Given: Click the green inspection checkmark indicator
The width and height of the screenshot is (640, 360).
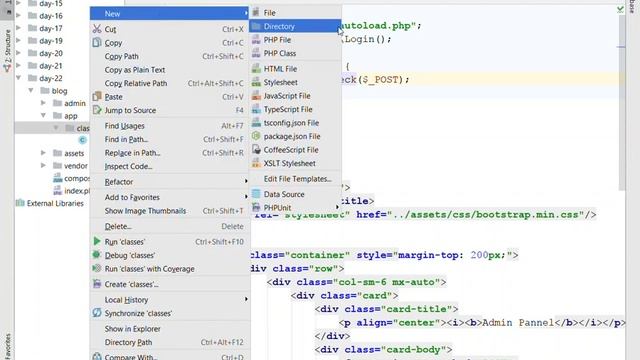Looking at the screenshot, I should (620, 9).
